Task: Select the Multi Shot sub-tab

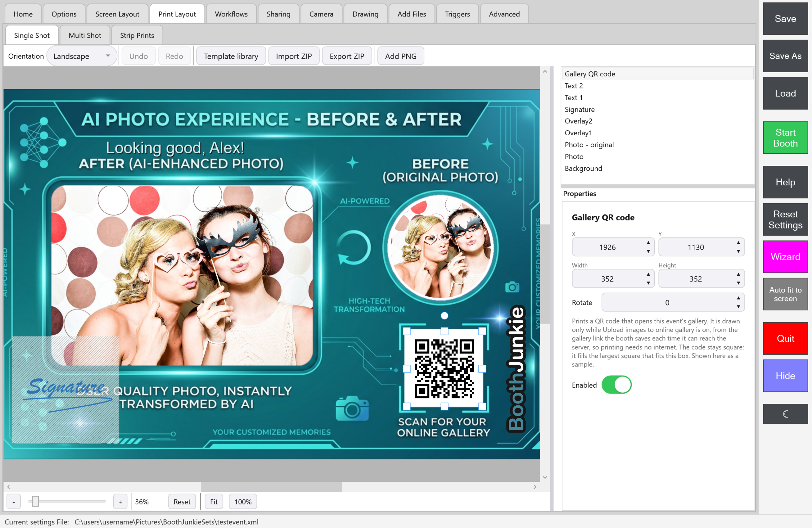Action: [85, 35]
